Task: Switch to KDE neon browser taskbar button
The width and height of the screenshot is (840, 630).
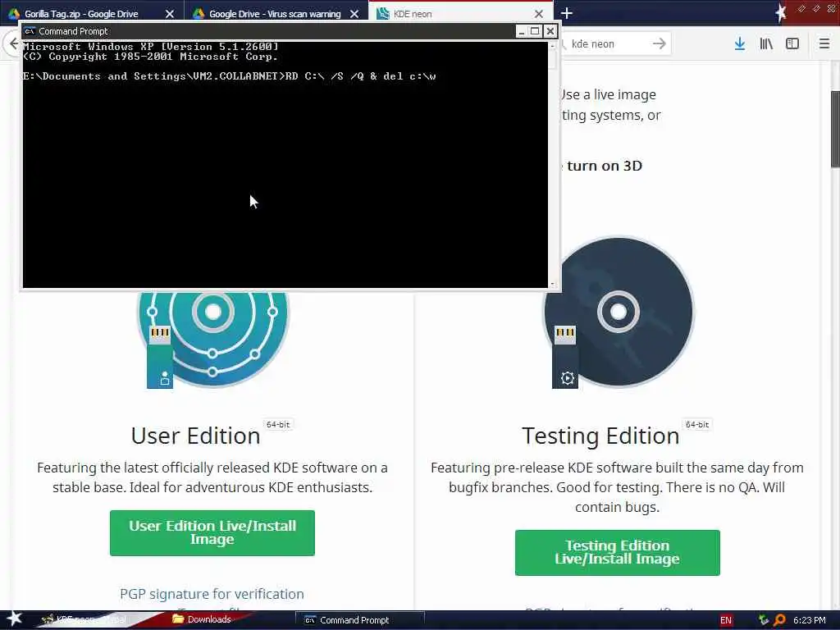Action: tap(85, 619)
